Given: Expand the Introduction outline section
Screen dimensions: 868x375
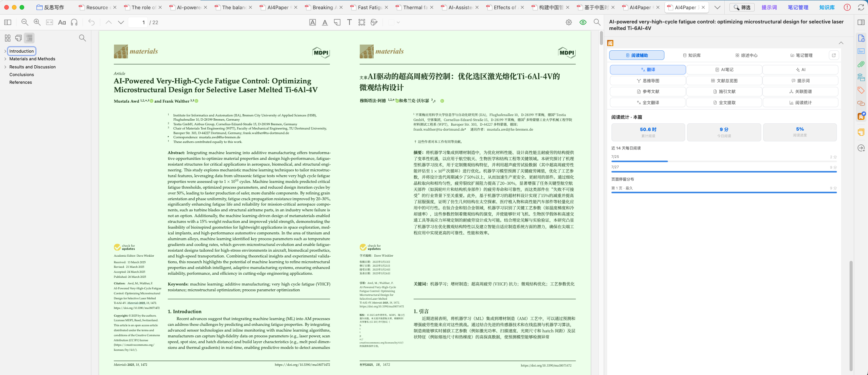Looking at the screenshot, I should click(5, 51).
